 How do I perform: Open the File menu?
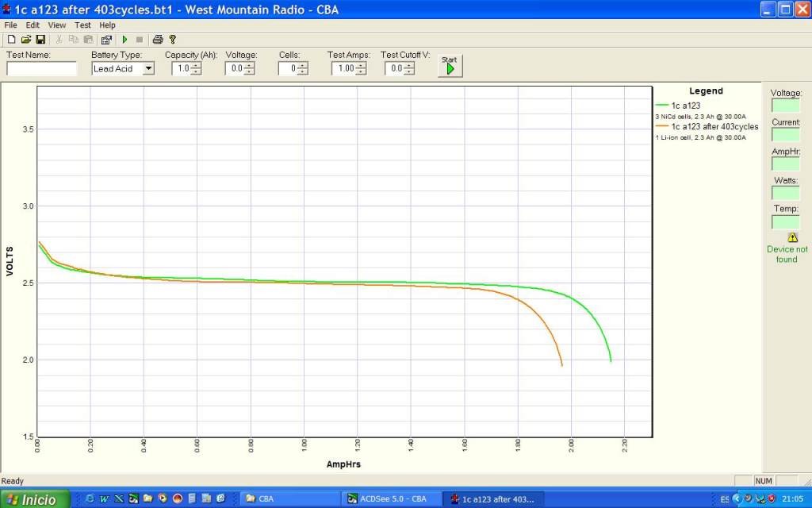[x=10, y=25]
